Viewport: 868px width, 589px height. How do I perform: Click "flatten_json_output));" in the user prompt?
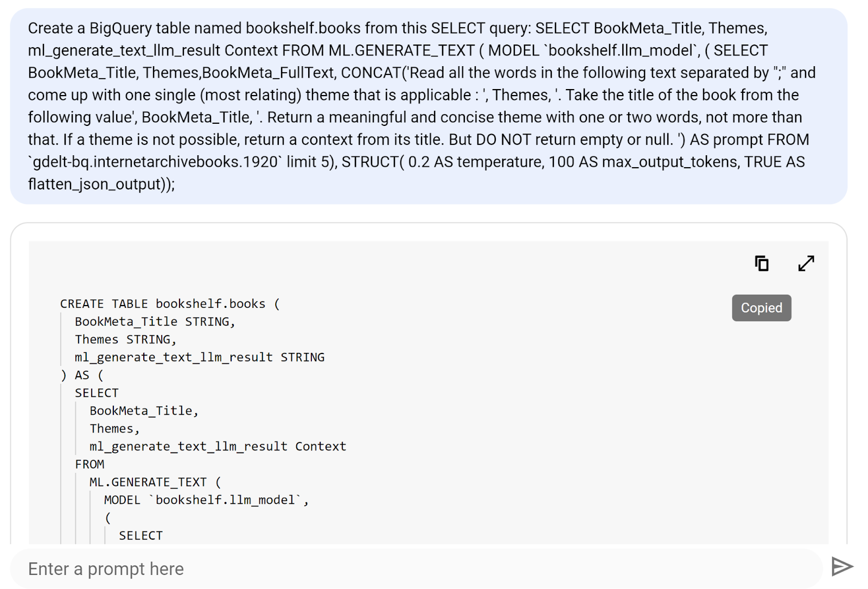[101, 184]
